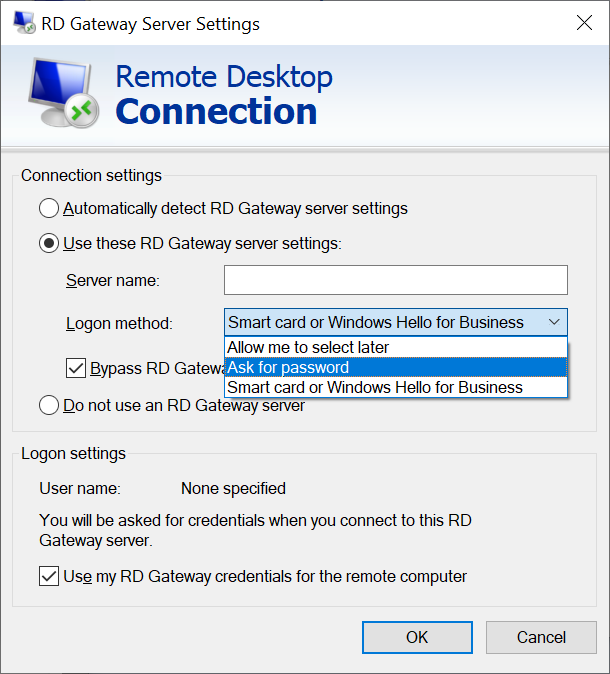Close the RD Gateway Server Settings dialog
Viewport: 610px width, 674px height.
tap(584, 23)
